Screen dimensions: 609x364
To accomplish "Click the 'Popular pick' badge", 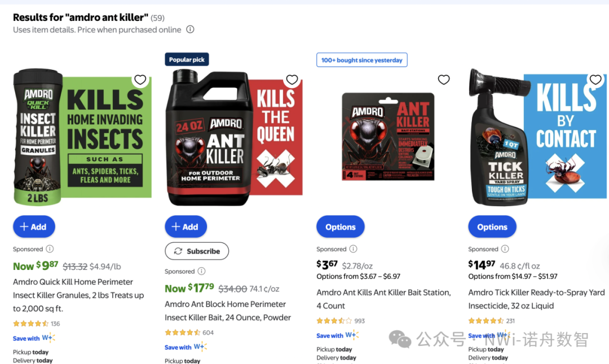I will tap(187, 60).
